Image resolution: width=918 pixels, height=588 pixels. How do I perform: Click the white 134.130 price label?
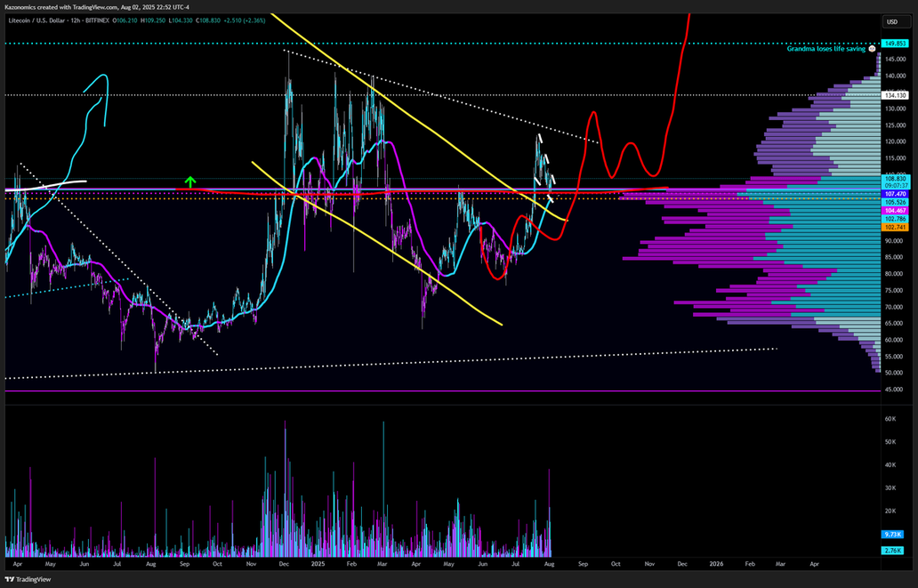(x=895, y=95)
